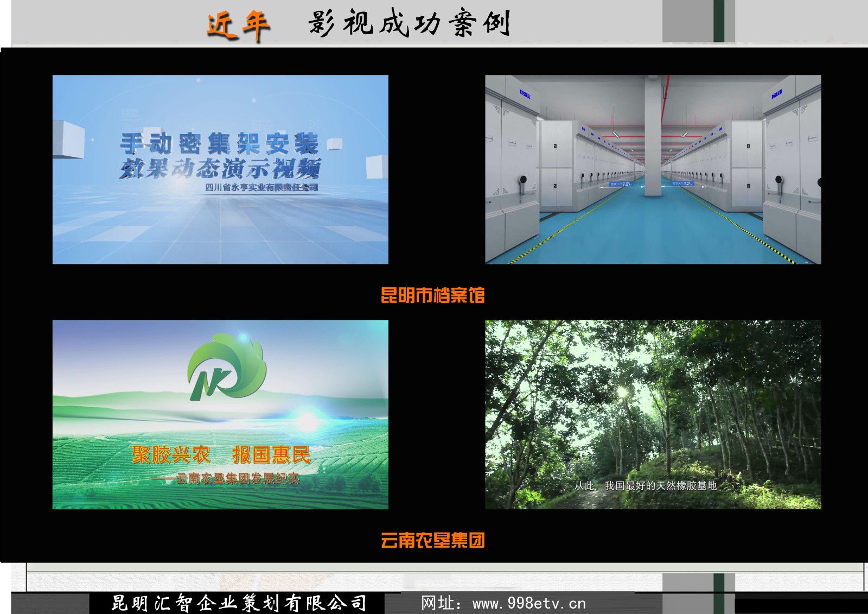Open the www.998etv.cn website link
868x614 pixels.
(x=528, y=603)
